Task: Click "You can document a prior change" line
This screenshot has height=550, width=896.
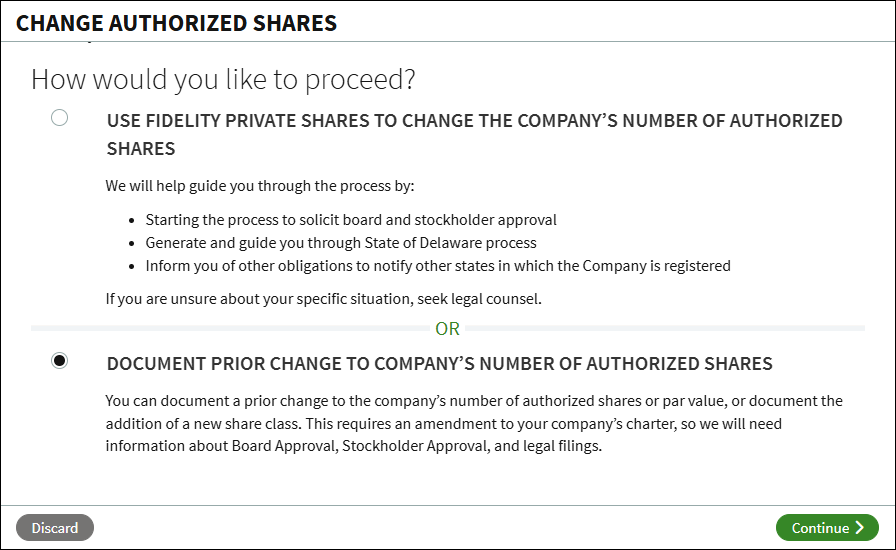Action: click(x=474, y=401)
